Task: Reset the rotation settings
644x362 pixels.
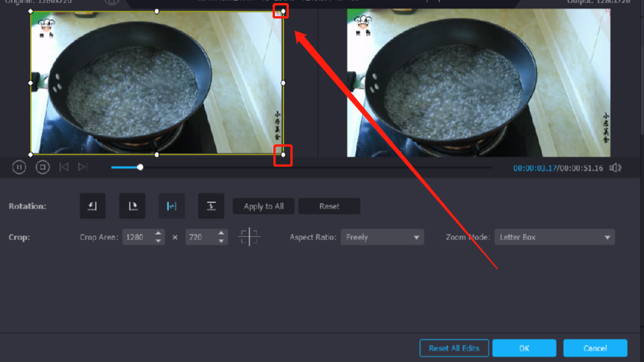Action: (330, 206)
